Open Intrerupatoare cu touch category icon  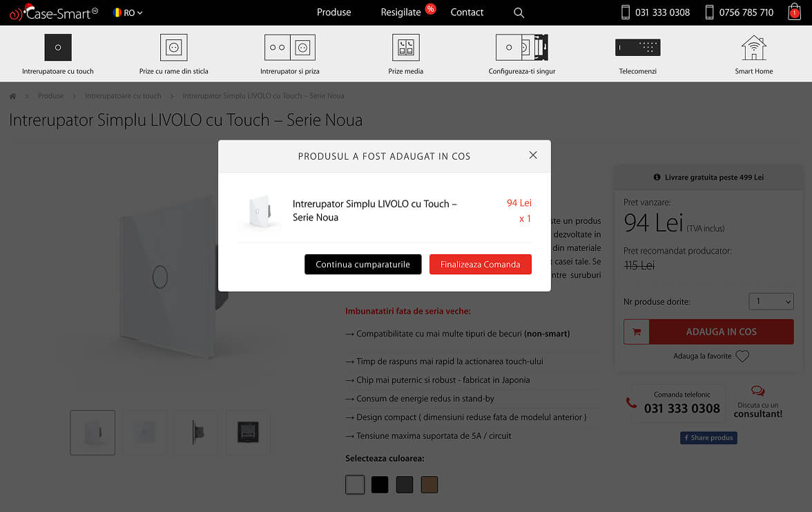click(58, 48)
